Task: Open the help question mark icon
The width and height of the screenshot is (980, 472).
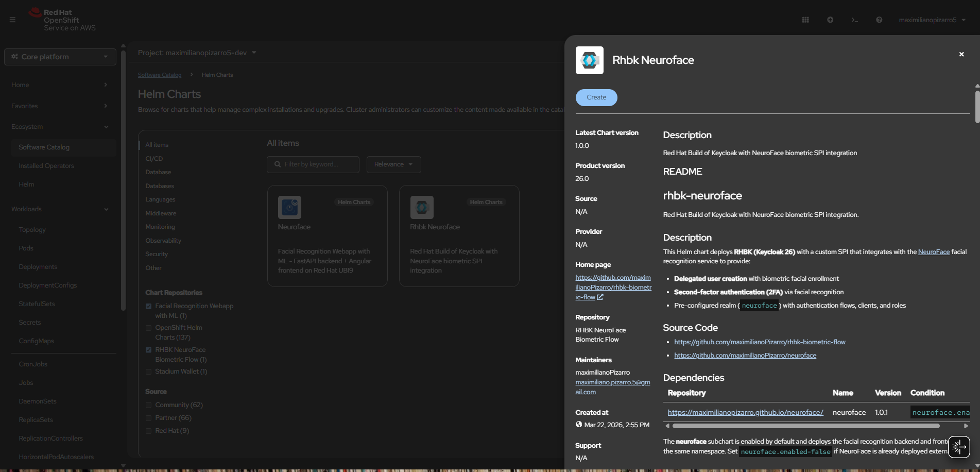Action: [879, 20]
